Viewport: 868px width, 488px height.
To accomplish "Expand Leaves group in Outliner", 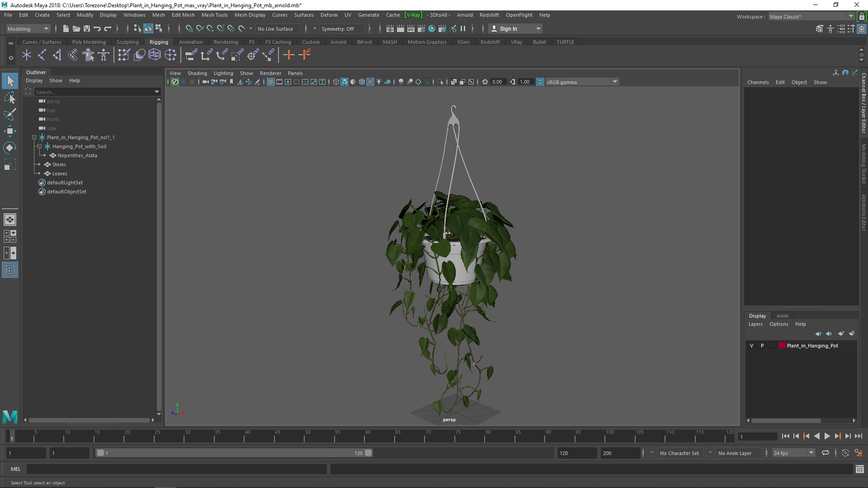I will (40, 174).
